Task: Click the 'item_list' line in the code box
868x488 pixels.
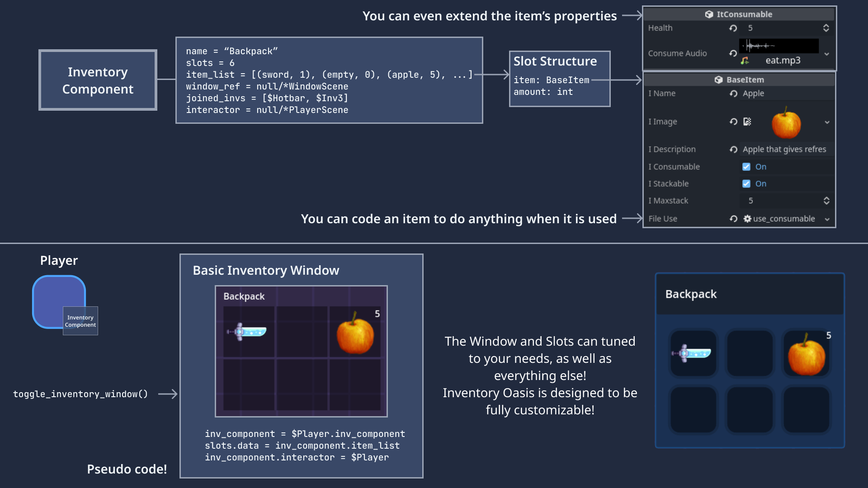Action: tap(330, 75)
